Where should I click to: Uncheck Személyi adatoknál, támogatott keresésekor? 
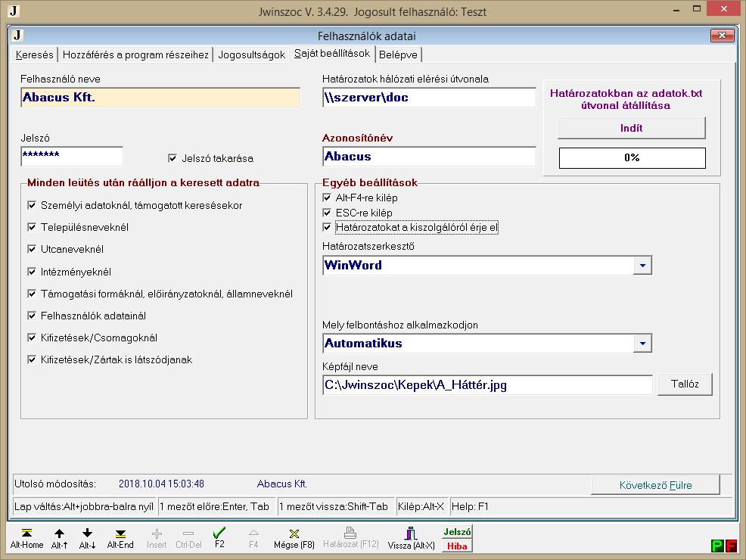tap(32, 205)
